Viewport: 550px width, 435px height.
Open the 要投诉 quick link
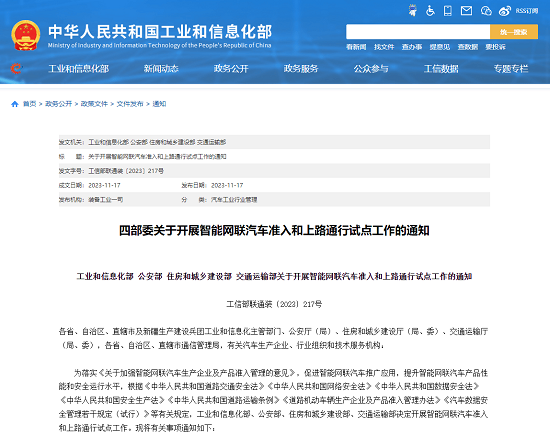(496, 47)
